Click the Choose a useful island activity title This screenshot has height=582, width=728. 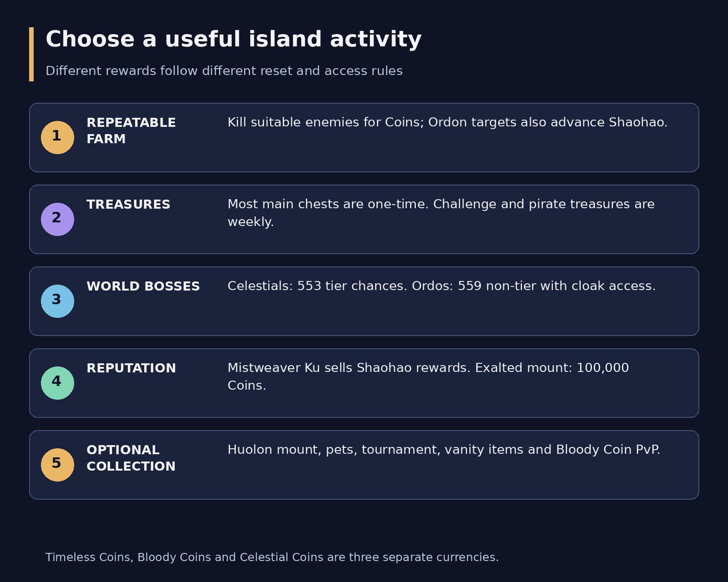pos(234,39)
